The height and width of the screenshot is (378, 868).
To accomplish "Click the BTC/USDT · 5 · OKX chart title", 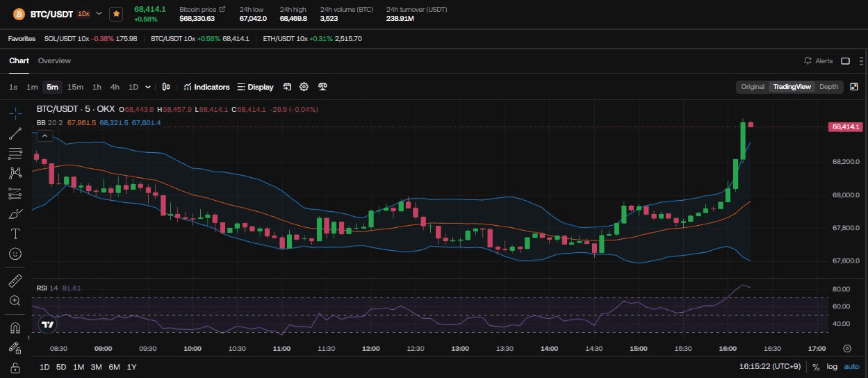I will [x=75, y=109].
